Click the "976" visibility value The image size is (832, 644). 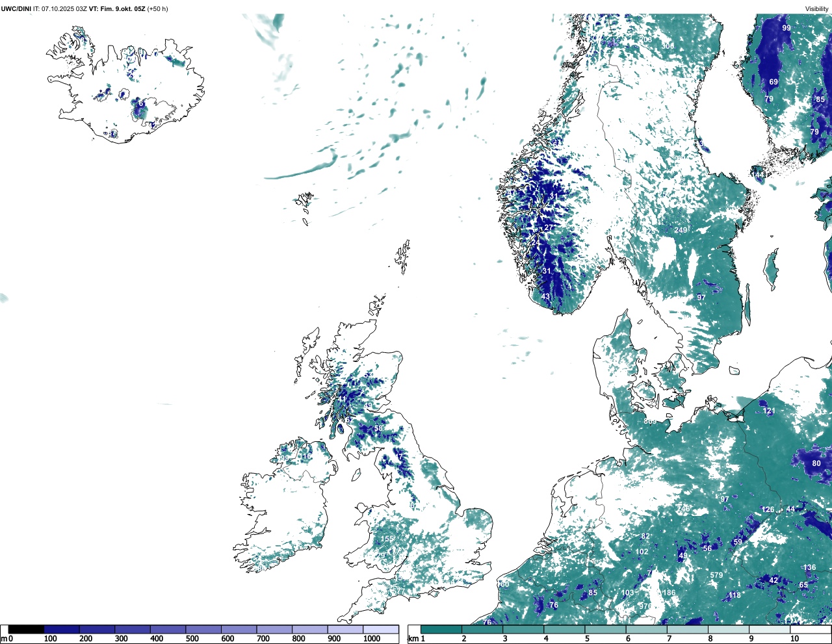click(x=645, y=606)
